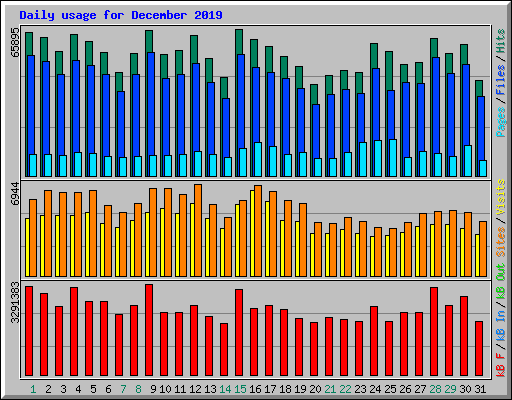
Task: Click day label 5 on the x-axis
Action: (x=93, y=389)
